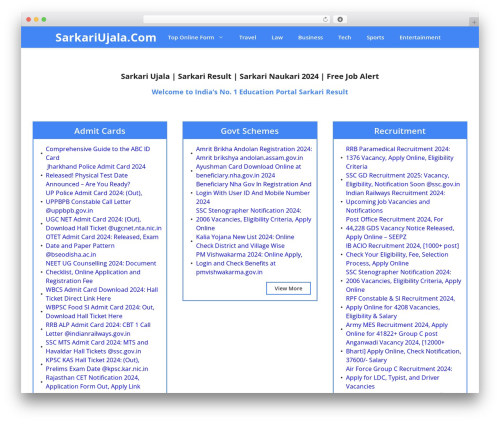500x423 pixels.
Task: Open KPSC KAS Hall Ticket 2024 link
Action: point(97,364)
